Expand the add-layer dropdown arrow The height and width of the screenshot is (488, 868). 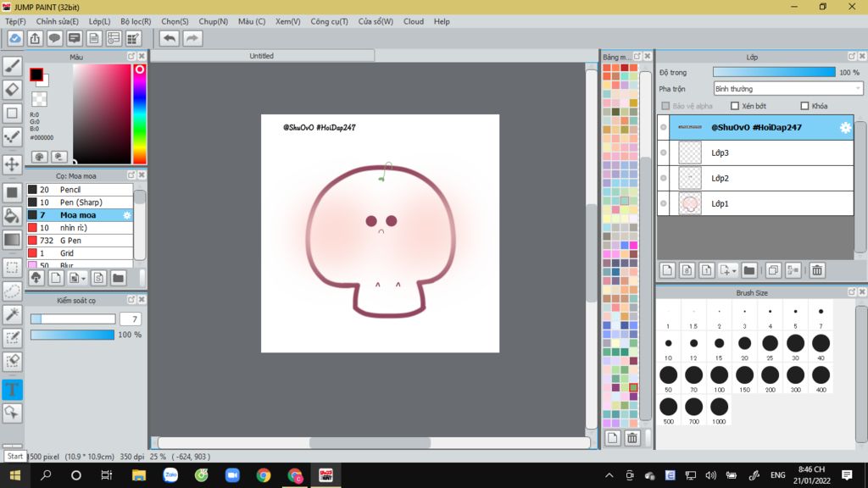pos(734,271)
